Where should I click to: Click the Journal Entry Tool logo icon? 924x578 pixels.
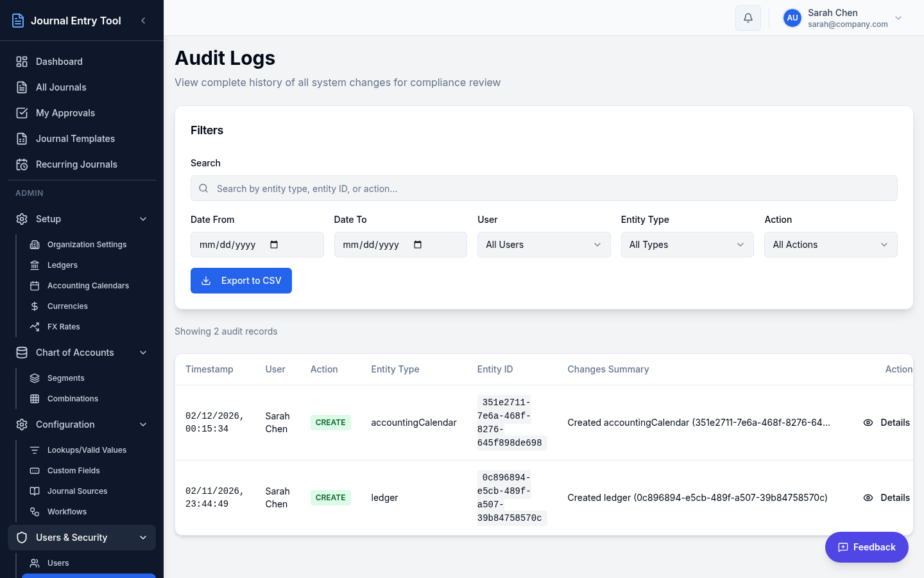[x=18, y=21]
